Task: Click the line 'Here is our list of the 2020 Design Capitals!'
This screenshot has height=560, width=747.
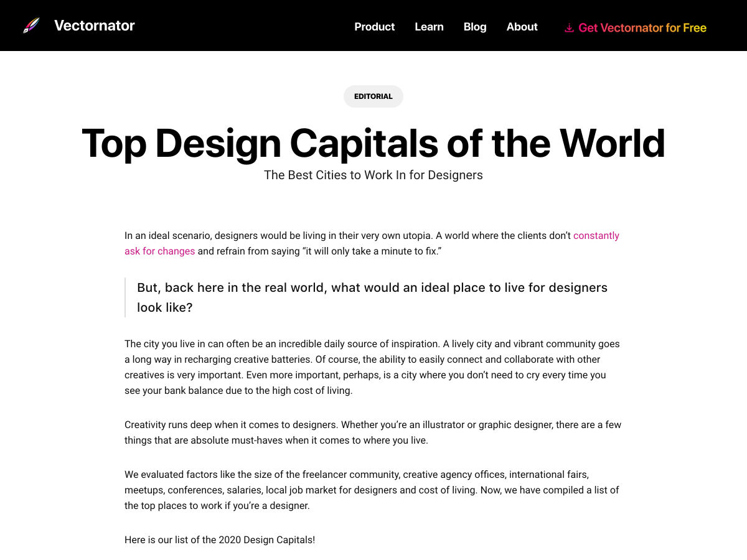Action: [220, 539]
